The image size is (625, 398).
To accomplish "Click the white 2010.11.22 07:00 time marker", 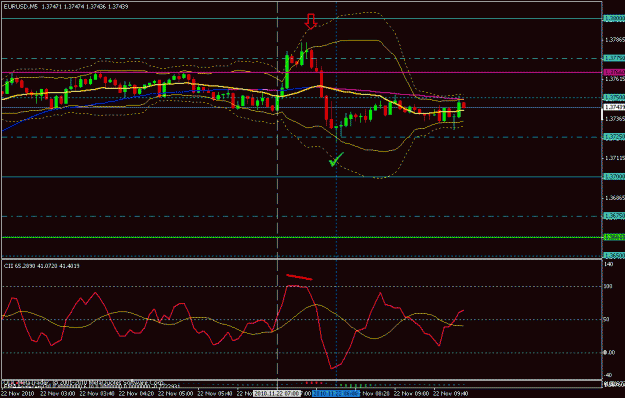I will [277, 394].
